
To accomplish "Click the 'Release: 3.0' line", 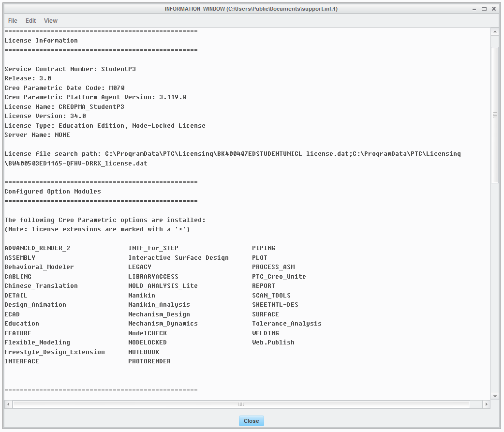I will coord(28,78).
